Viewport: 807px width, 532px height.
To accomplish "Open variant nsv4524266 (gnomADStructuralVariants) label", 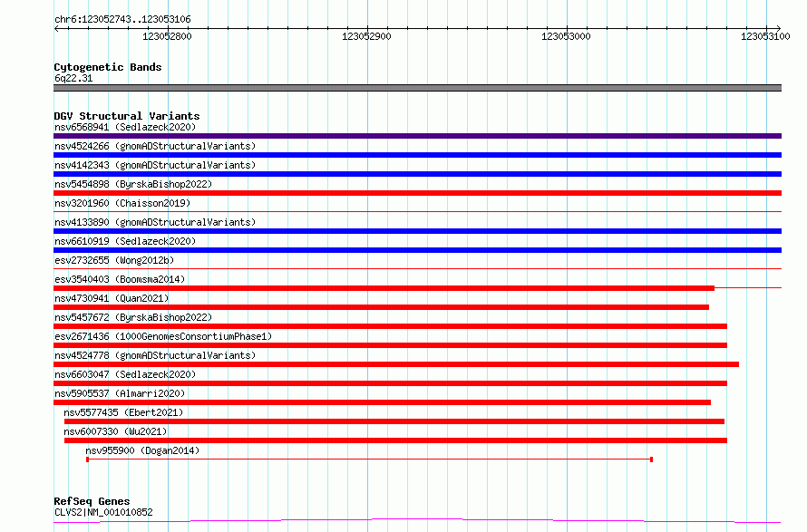I will (x=155, y=146).
